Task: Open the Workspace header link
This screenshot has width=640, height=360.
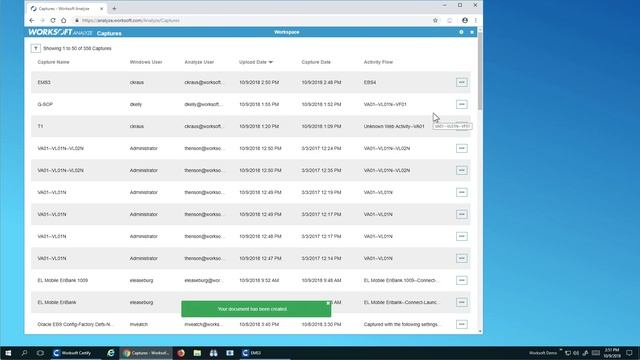Action: tap(287, 32)
